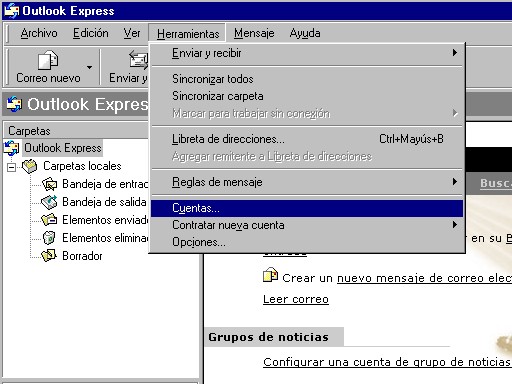The width and height of the screenshot is (512, 384).
Task: Open the Mensaje menu
Action: coord(254,33)
